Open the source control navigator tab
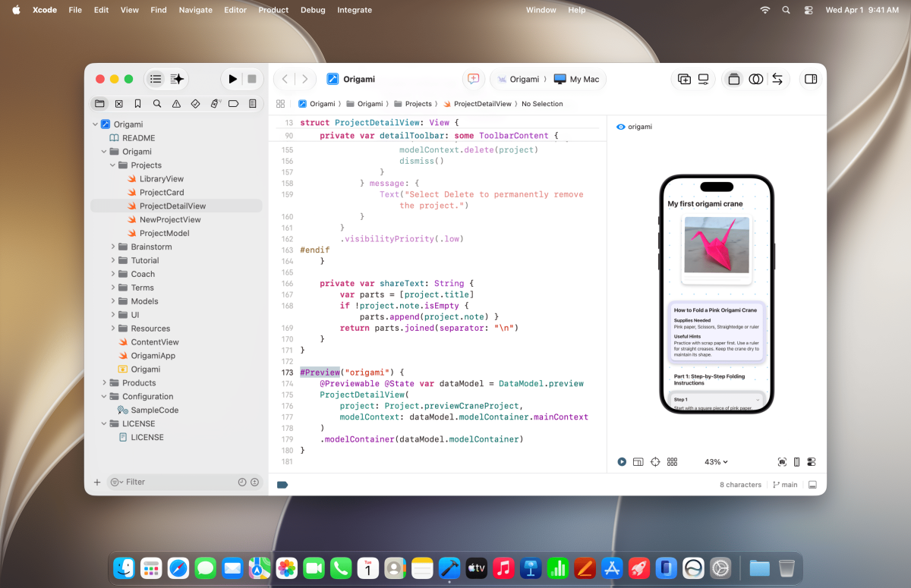The height and width of the screenshot is (588, 911). (119, 104)
